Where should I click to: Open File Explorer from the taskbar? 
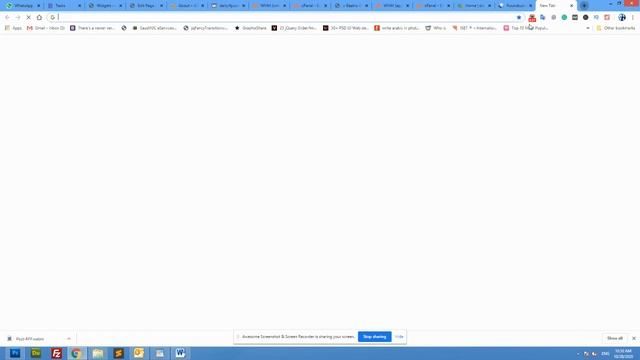click(98, 353)
